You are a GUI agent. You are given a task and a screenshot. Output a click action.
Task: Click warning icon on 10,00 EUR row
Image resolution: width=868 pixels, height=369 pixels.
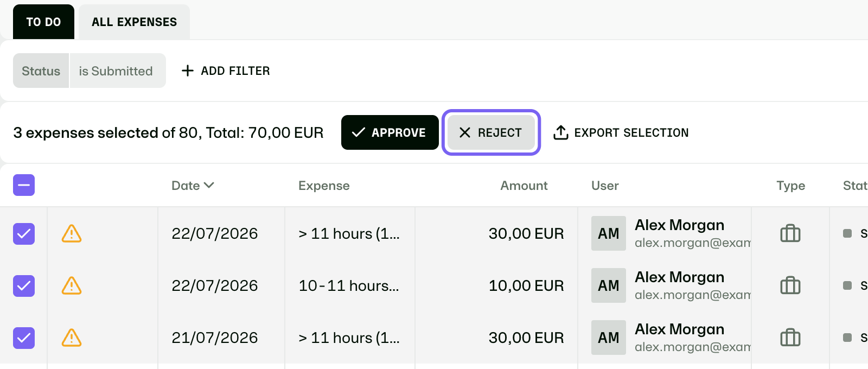(72, 286)
